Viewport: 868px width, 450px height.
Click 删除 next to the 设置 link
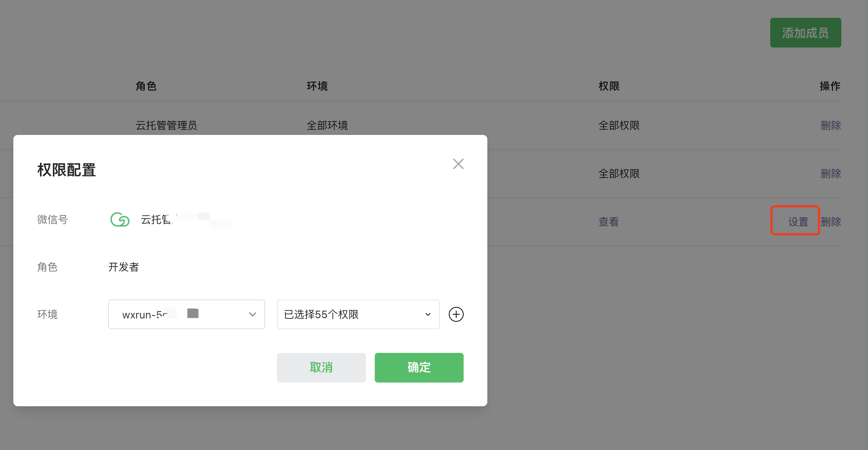tap(831, 222)
